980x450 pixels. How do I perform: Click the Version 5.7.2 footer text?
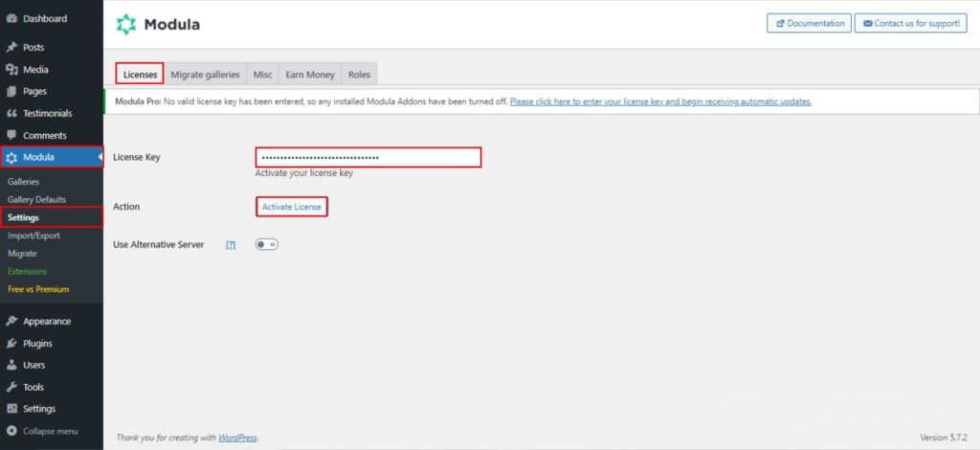(944, 438)
